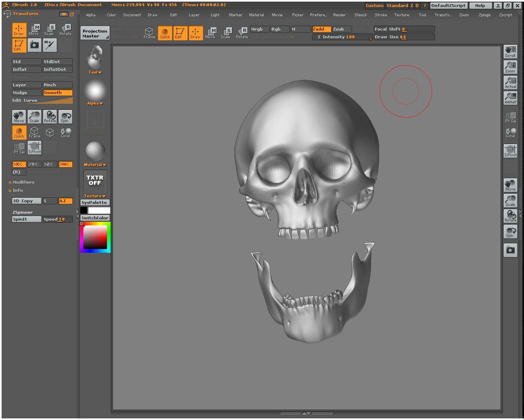Select the Draw tool in the top toolbar
This screenshot has height=420, width=524.
(x=195, y=33)
